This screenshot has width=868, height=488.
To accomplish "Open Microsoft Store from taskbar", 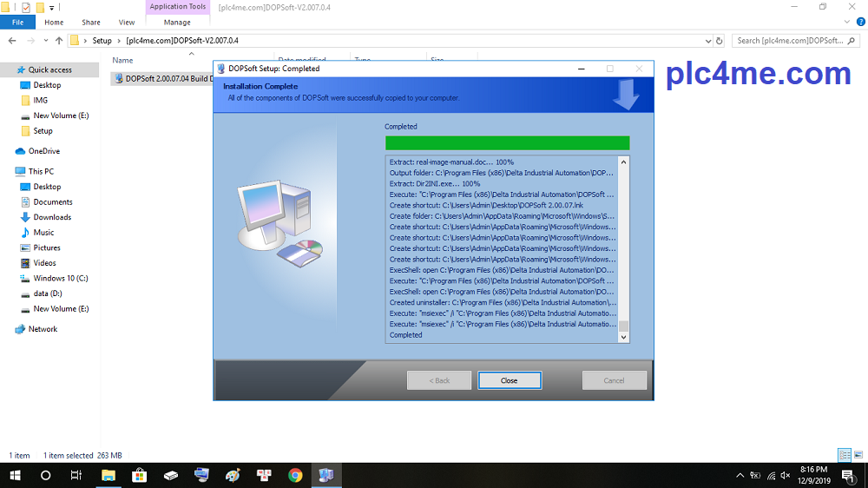I will pos(139,475).
